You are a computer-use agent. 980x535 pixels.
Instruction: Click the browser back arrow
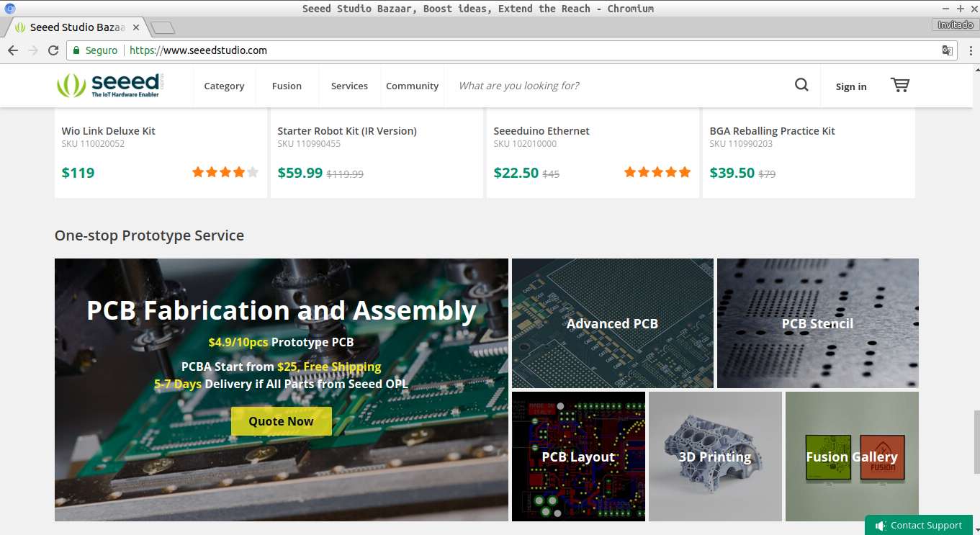[x=12, y=50]
